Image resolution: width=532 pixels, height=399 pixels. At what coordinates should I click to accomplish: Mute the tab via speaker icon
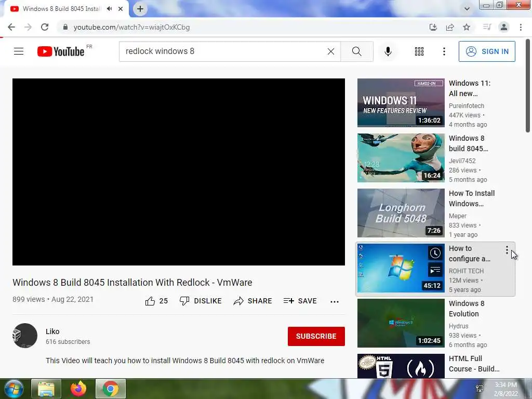(109, 9)
